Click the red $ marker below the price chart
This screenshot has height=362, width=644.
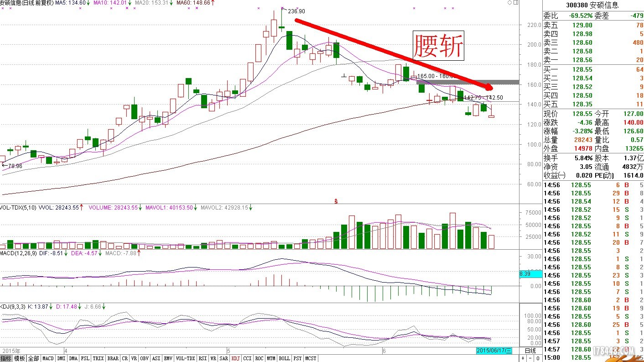[336, 201]
